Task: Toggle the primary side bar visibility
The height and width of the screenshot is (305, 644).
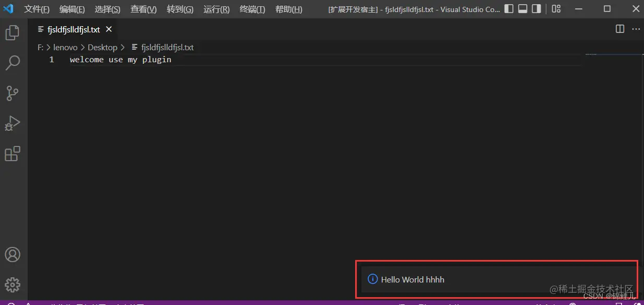Action: 509,9
